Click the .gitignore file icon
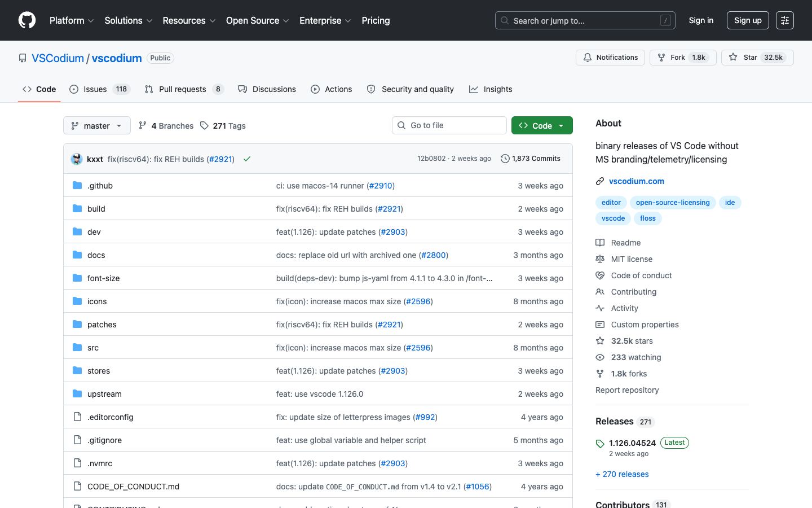812x508 pixels. click(77, 440)
